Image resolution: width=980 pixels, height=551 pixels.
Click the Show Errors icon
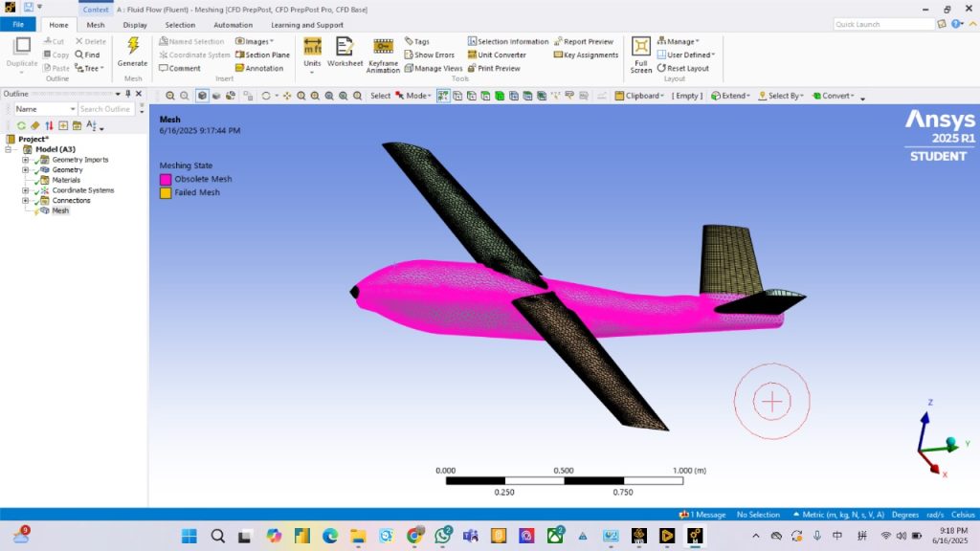point(429,55)
